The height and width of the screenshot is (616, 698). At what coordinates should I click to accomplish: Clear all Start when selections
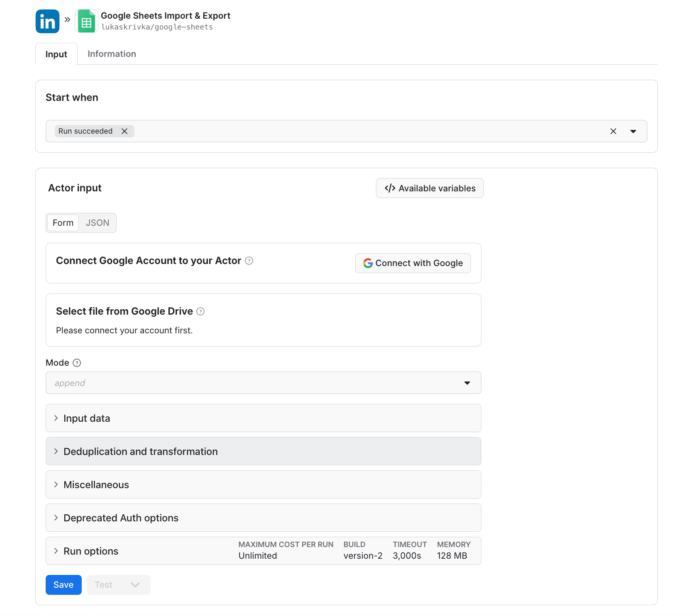click(x=613, y=131)
